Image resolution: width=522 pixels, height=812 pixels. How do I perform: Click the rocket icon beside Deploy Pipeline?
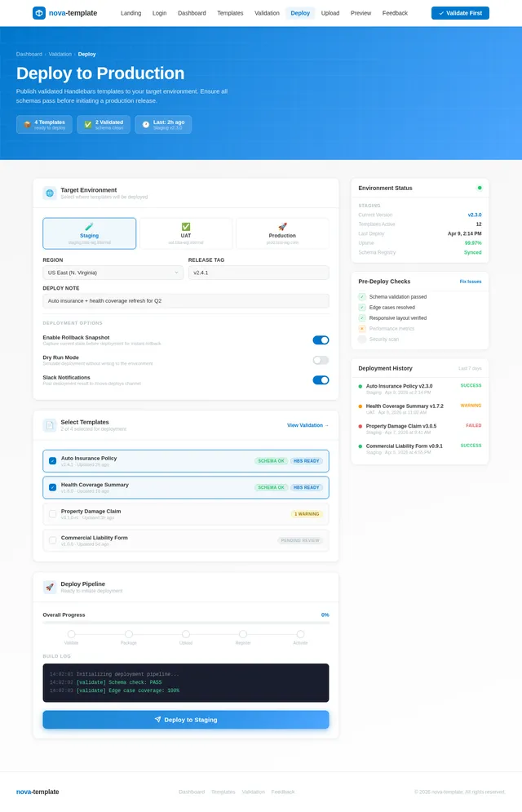tap(50, 587)
